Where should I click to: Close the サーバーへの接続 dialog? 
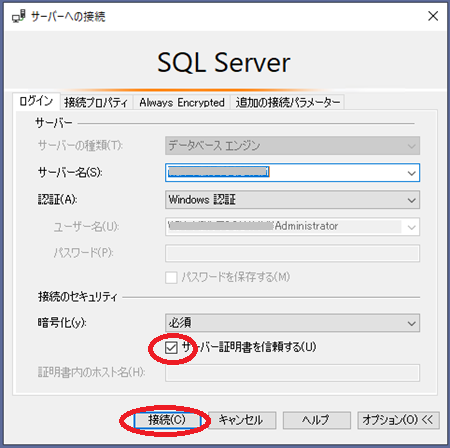pyautogui.click(x=433, y=16)
